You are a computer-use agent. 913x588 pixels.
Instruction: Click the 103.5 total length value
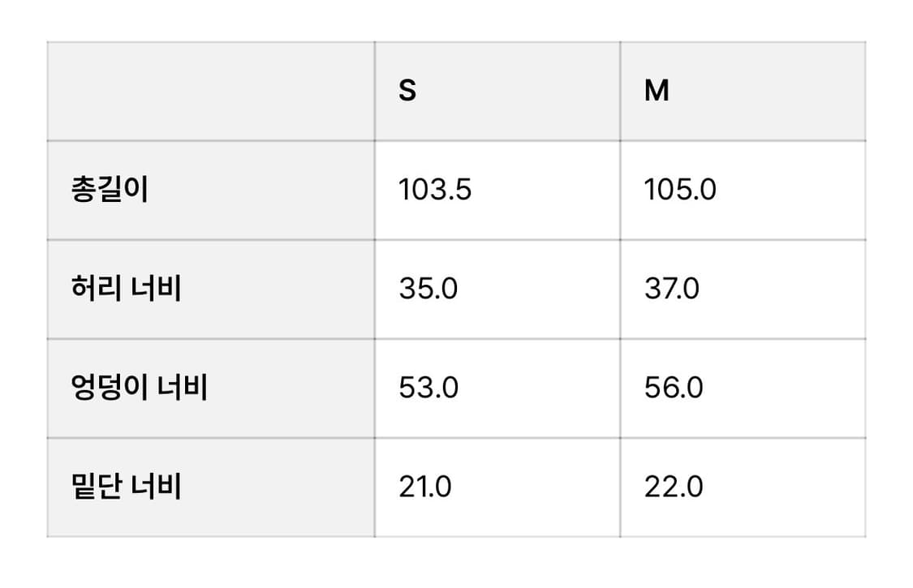coord(435,190)
